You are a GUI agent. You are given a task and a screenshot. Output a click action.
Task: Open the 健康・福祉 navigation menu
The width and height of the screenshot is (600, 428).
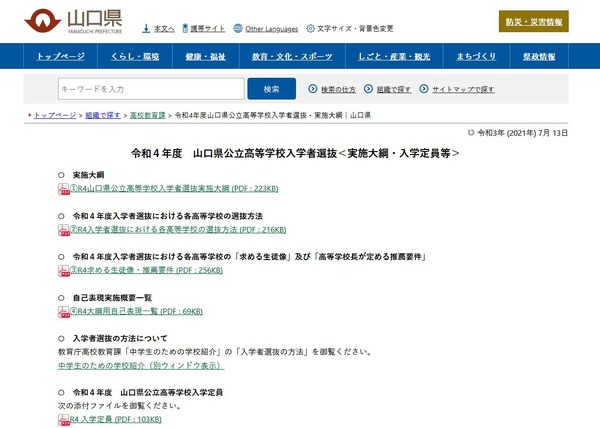[206, 56]
